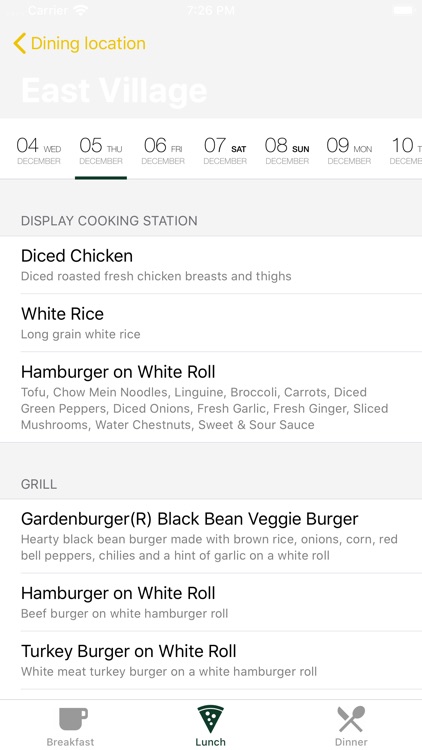Tap the East Village title

[114, 90]
